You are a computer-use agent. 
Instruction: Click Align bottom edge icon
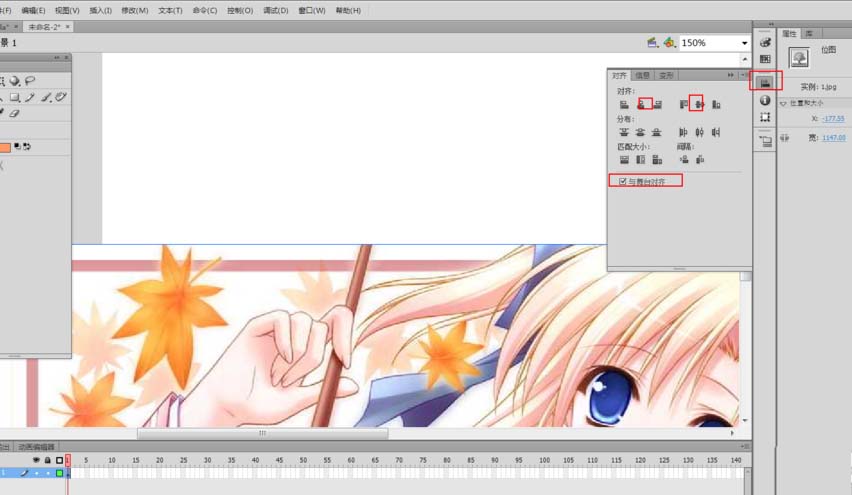coord(716,104)
